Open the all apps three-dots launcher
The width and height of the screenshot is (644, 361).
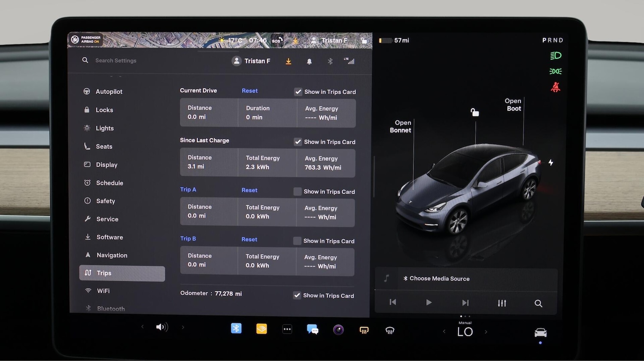click(287, 329)
